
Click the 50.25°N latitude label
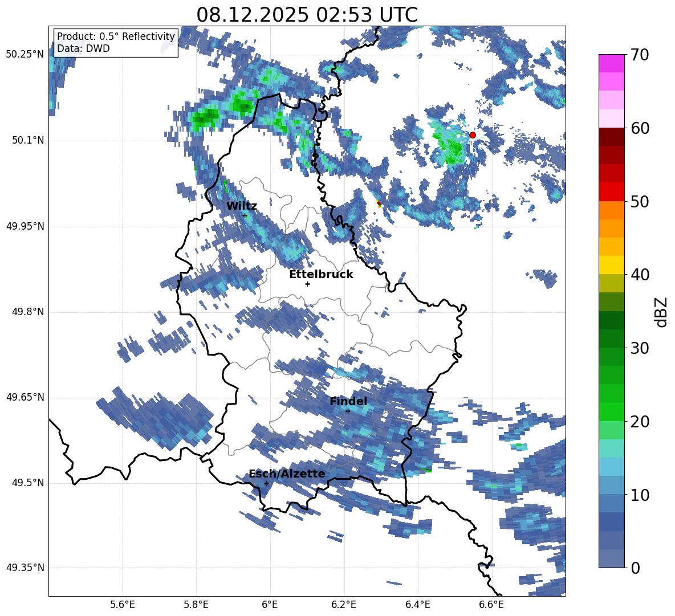pyautogui.click(x=25, y=55)
